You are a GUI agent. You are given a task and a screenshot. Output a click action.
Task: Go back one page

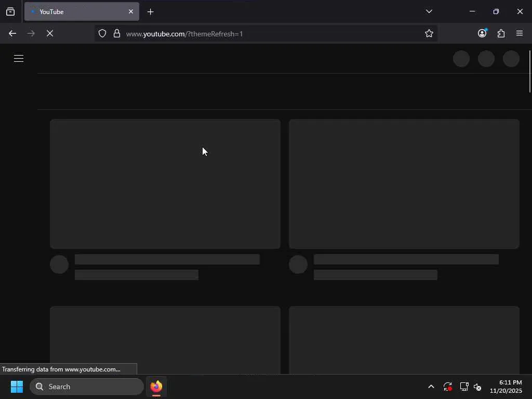click(x=12, y=33)
